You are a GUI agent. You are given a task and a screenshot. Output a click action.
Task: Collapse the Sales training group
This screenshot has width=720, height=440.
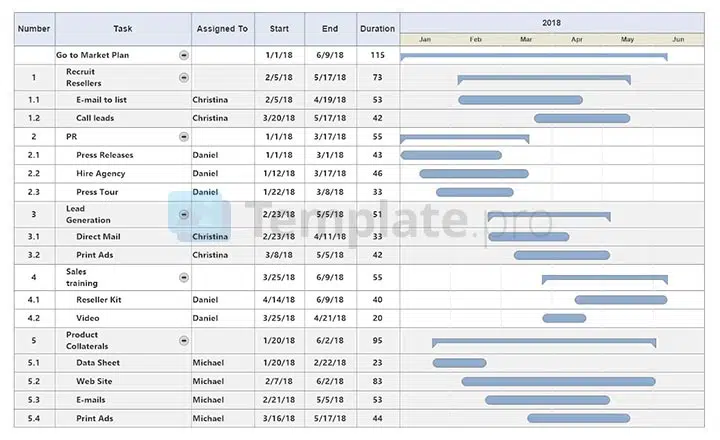(x=183, y=277)
